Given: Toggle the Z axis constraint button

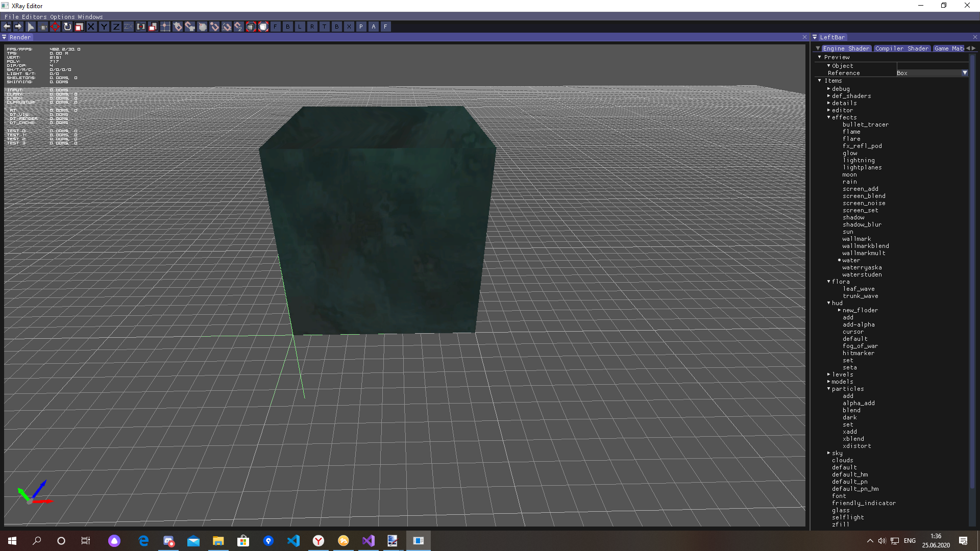Looking at the screenshot, I should [x=116, y=27].
